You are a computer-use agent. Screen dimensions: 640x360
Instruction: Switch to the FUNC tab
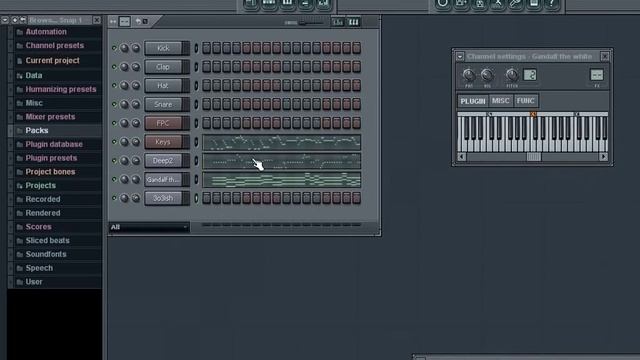pos(525,100)
